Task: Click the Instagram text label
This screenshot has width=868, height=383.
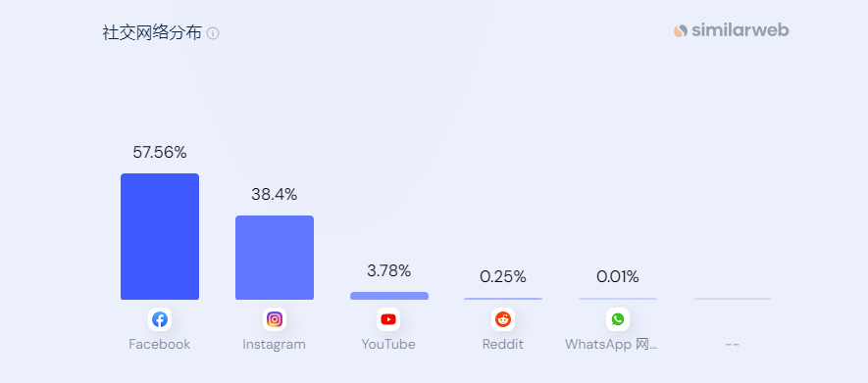Action: pos(274,345)
